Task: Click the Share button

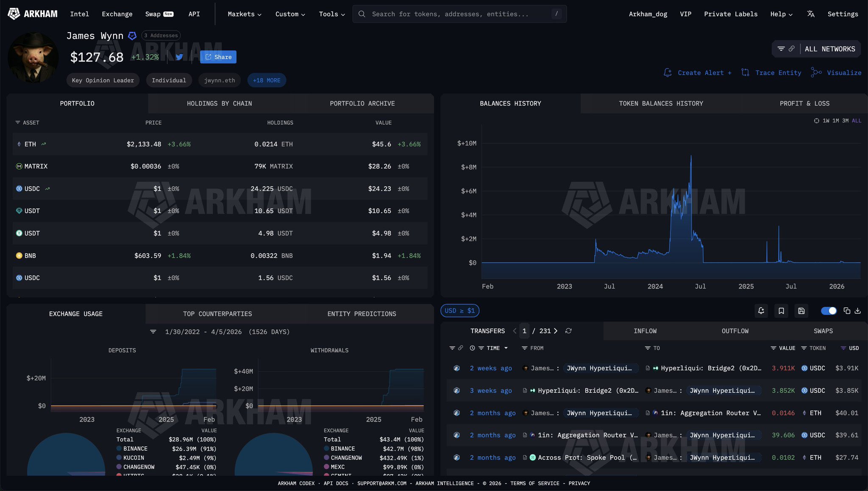Action: [218, 57]
